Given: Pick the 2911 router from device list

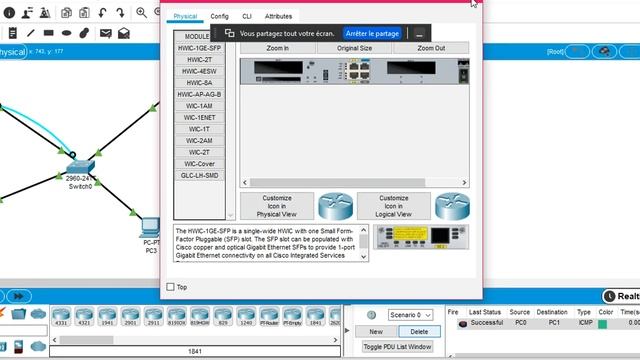Looking at the screenshot, I should (154, 316).
